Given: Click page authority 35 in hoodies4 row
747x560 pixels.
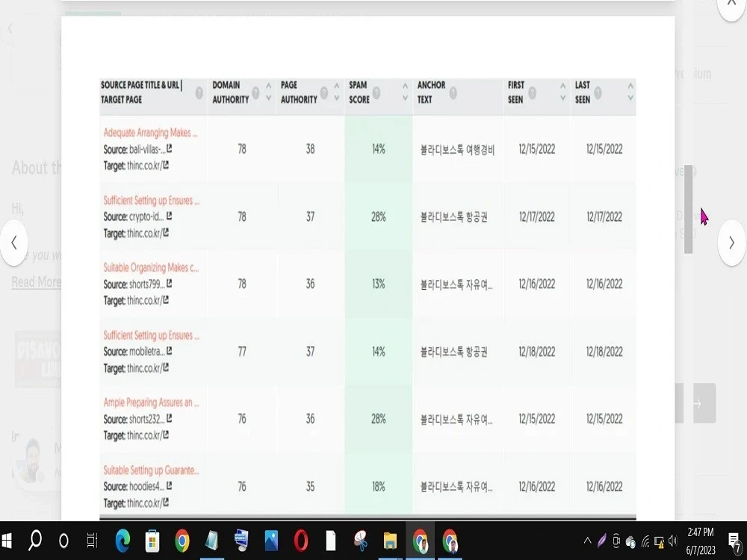Looking at the screenshot, I should point(310,487).
